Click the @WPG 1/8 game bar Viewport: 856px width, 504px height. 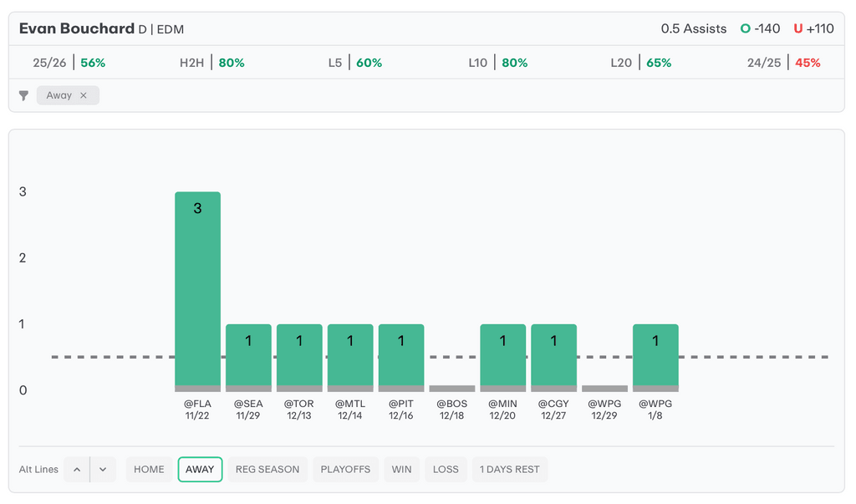655,357
